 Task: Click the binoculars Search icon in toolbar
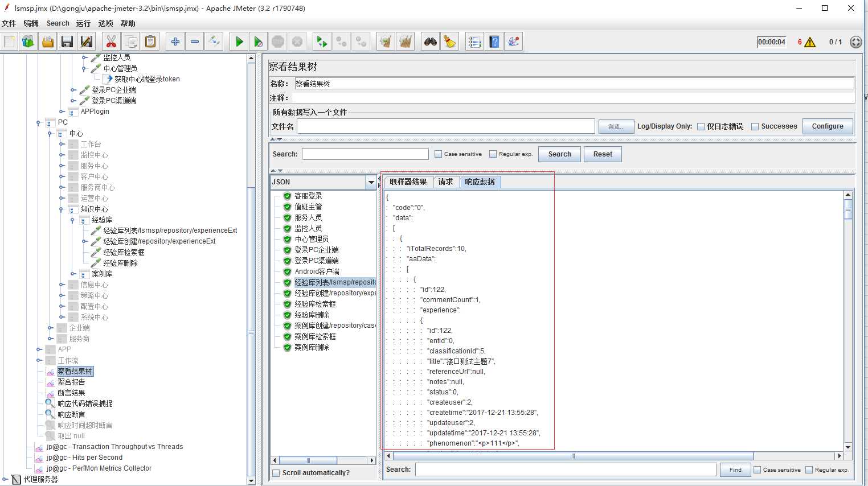pos(431,42)
